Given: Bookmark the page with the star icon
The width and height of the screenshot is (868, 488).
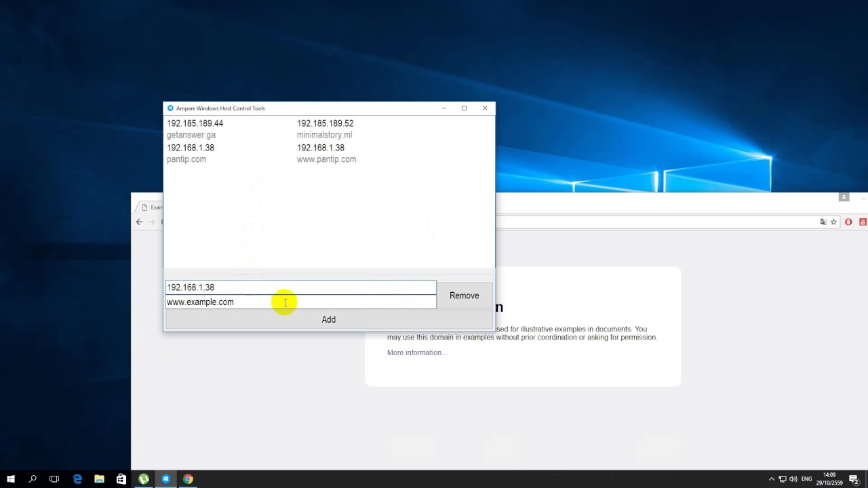Looking at the screenshot, I should pos(834,222).
